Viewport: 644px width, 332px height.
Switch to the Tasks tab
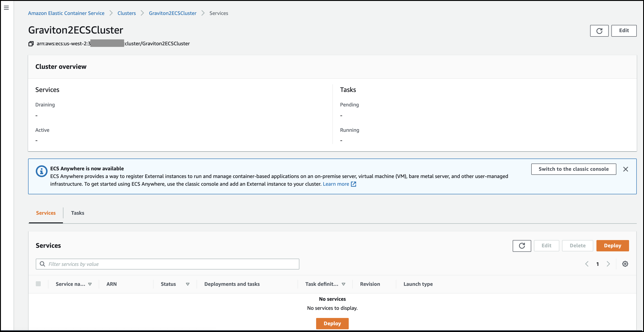[x=77, y=213]
